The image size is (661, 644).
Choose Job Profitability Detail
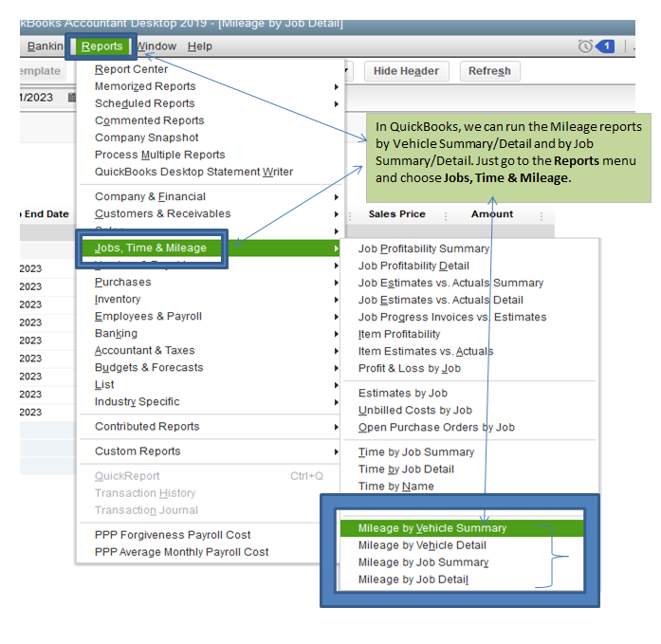pos(469,266)
